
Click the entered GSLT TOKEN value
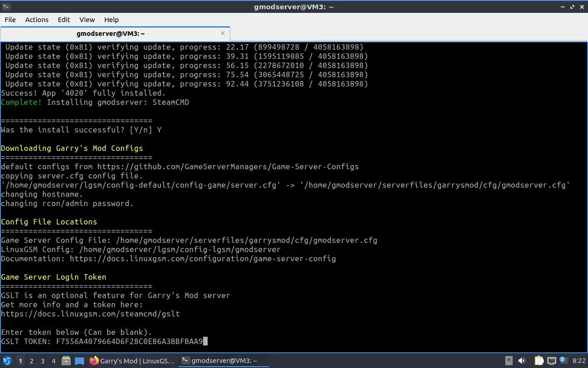click(130, 341)
